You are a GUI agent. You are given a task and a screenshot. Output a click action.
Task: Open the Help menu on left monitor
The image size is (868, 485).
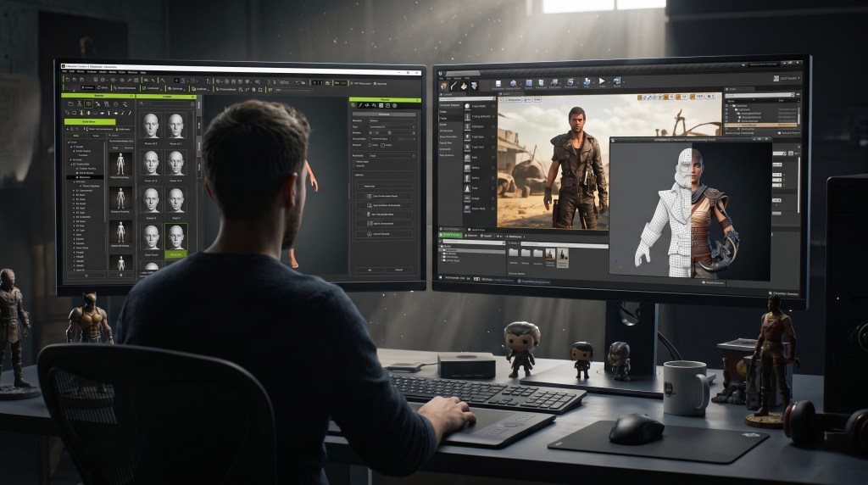[x=142, y=73]
